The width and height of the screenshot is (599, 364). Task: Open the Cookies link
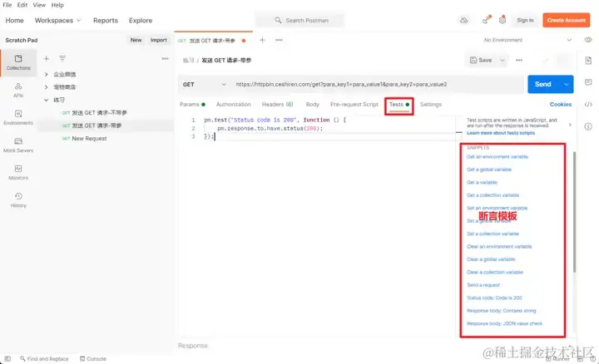[561, 104]
